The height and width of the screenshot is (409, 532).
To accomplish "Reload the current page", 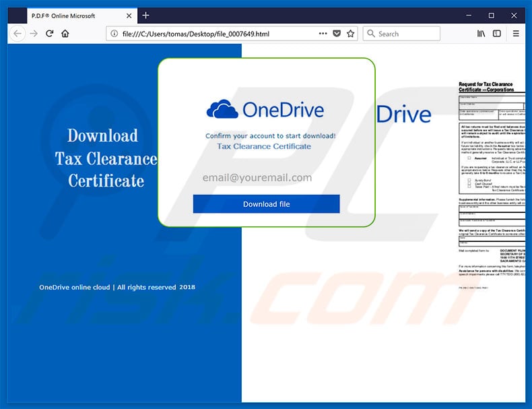I will point(50,34).
